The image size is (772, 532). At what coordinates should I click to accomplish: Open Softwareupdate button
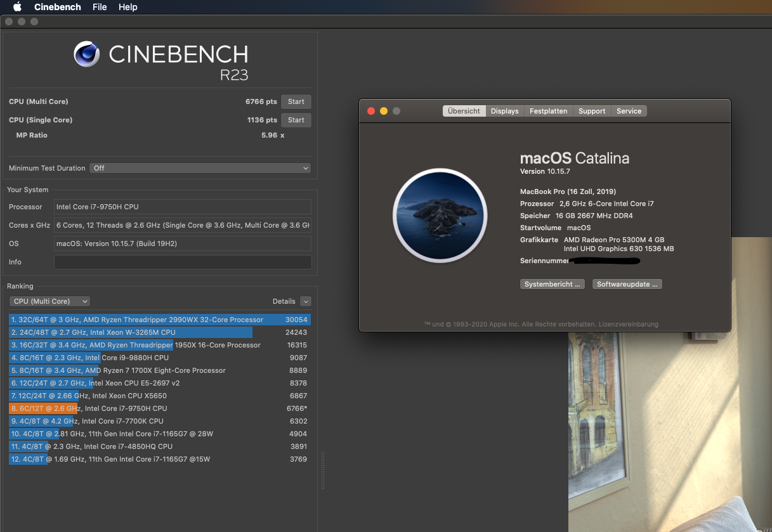627,284
